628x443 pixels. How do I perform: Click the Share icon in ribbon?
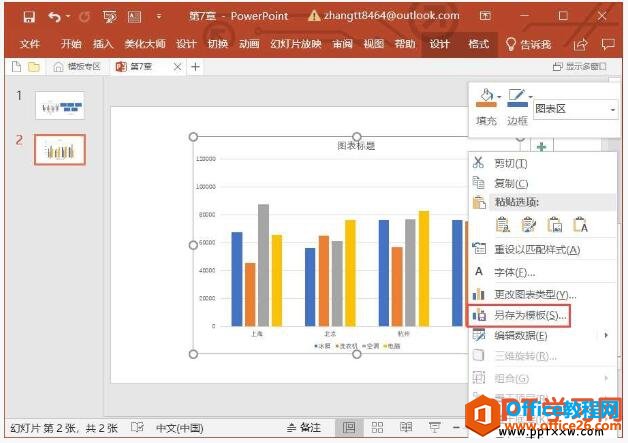click(x=580, y=44)
